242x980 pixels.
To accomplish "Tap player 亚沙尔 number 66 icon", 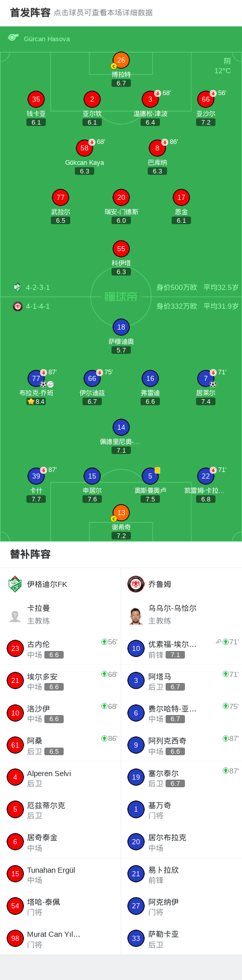I will (206, 99).
